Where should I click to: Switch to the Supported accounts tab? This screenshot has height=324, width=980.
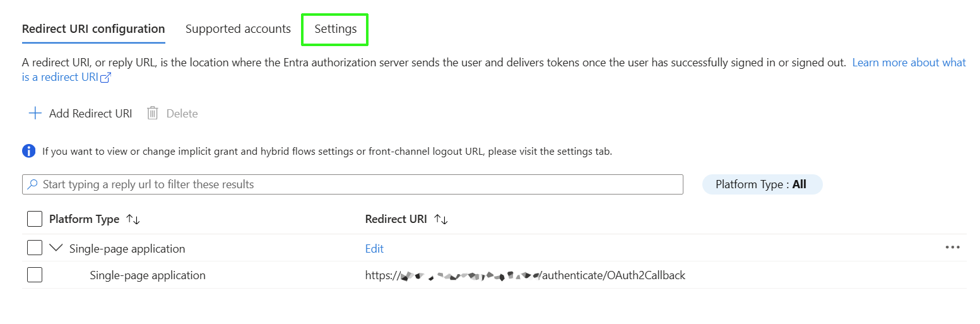pos(238,29)
